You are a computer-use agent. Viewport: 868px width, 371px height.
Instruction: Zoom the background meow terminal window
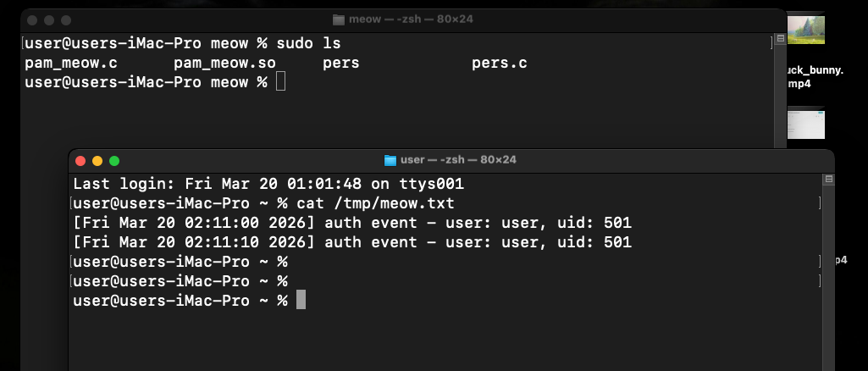pos(66,19)
